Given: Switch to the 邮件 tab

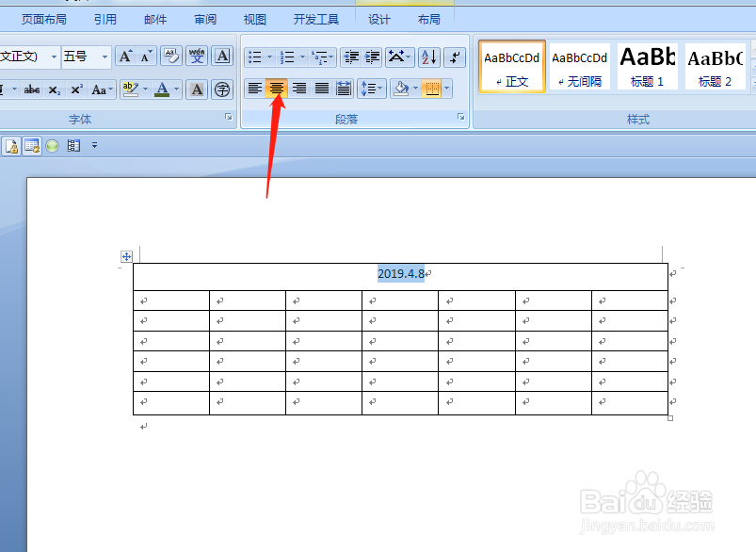Looking at the screenshot, I should [155, 19].
